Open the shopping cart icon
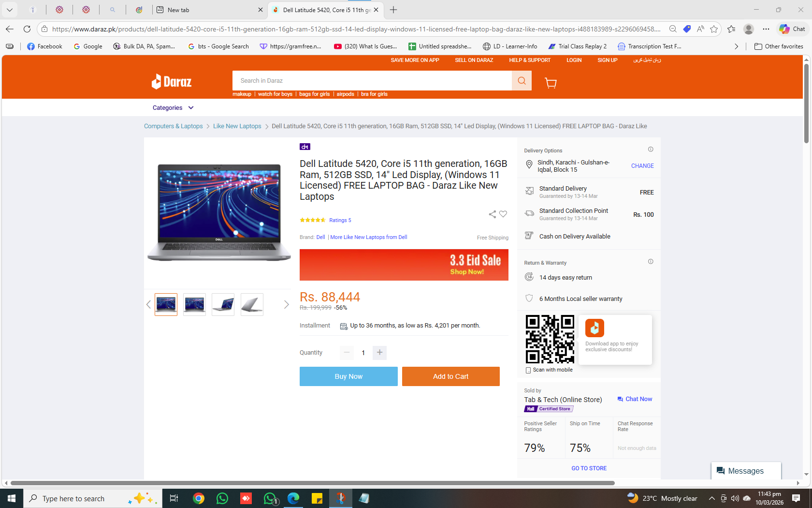 pyautogui.click(x=551, y=83)
